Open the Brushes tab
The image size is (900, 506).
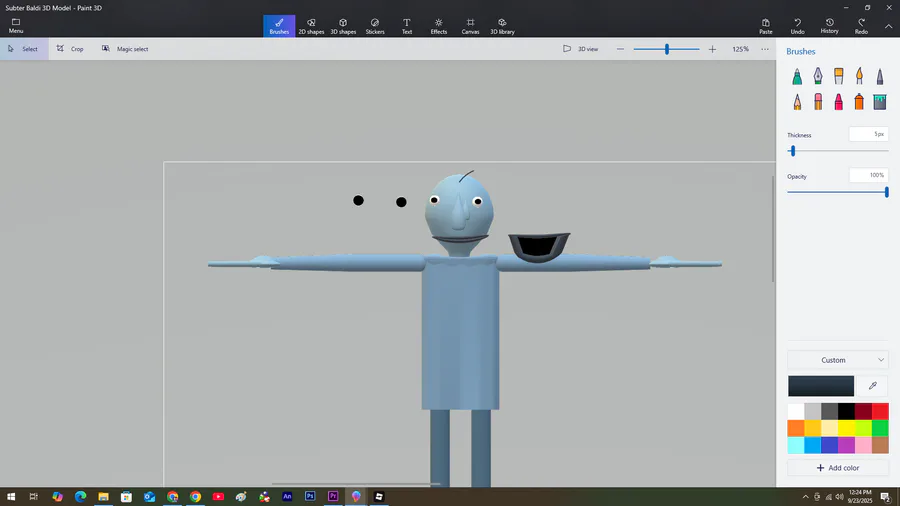pos(279,26)
